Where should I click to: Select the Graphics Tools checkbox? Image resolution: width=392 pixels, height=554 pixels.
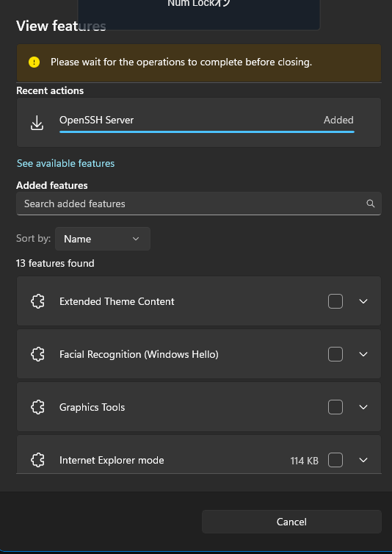pos(335,407)
